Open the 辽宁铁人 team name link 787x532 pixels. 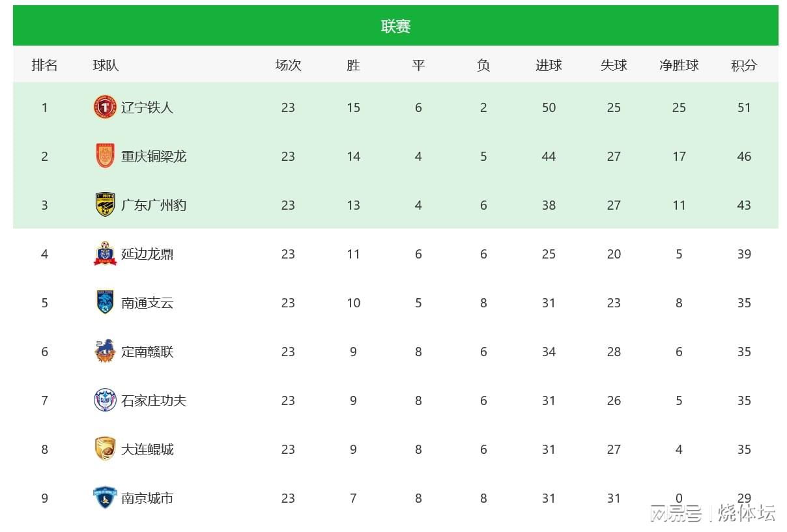pyautogui.click(x=147, y=107)
